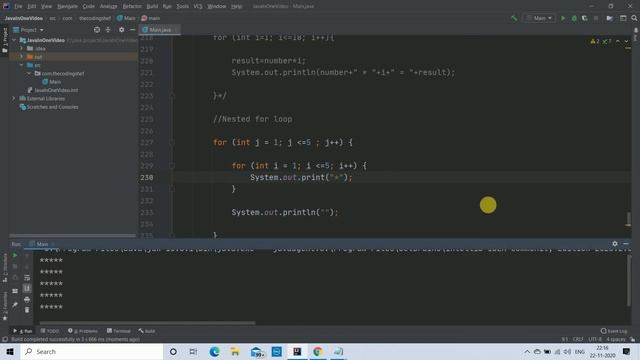Open Microsoft Edge from the taskbar
The width and height of the screenshot is (640, 360).
point(214,351)
